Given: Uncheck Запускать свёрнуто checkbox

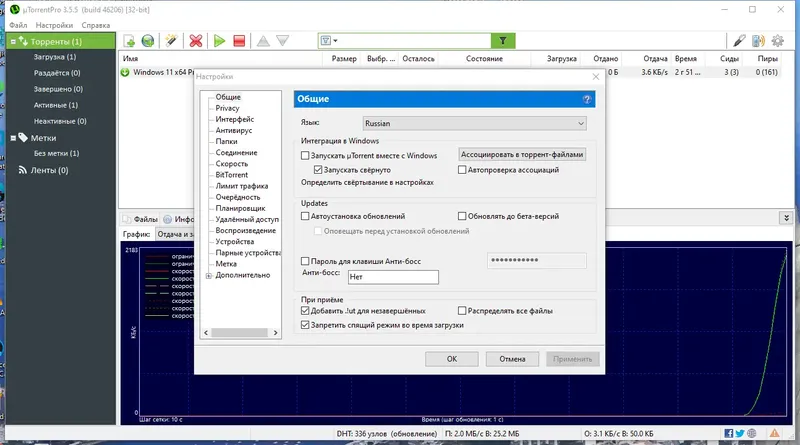Looking at the screenshot, I should 318,169.
